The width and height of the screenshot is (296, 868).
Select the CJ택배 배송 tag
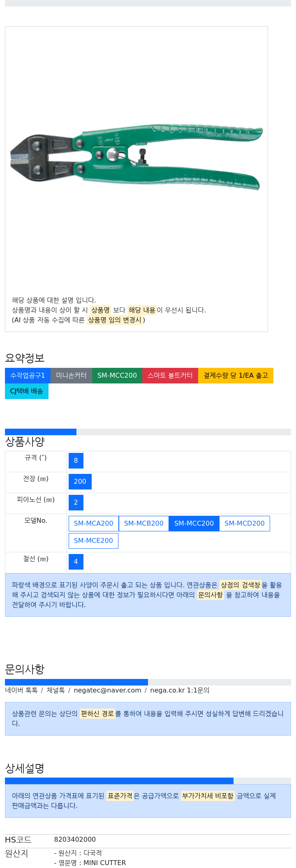tap(27, 391)
